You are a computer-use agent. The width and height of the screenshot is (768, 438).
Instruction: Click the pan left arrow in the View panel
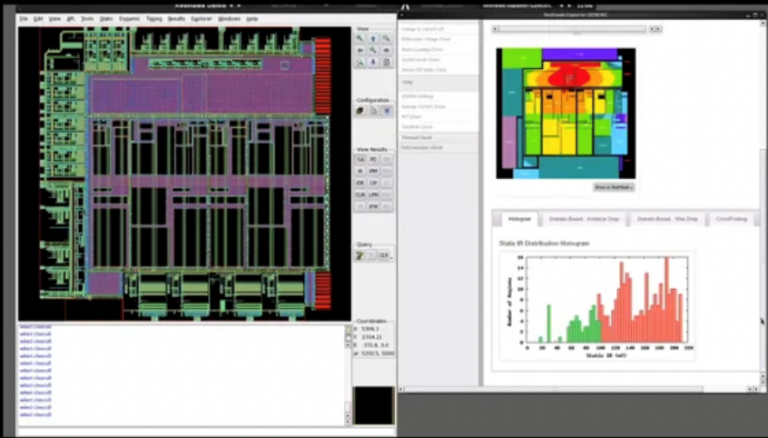360,50
